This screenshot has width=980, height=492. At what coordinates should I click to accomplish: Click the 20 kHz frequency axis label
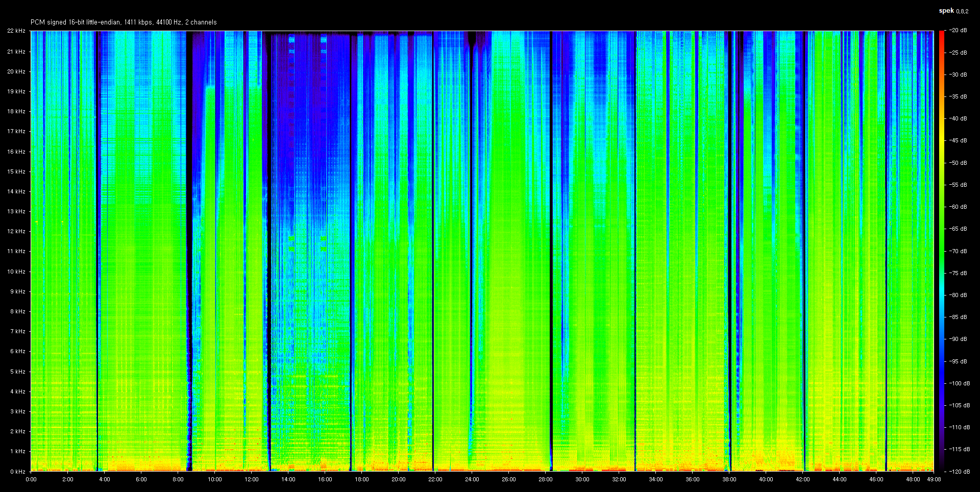[x=16, y=71]
